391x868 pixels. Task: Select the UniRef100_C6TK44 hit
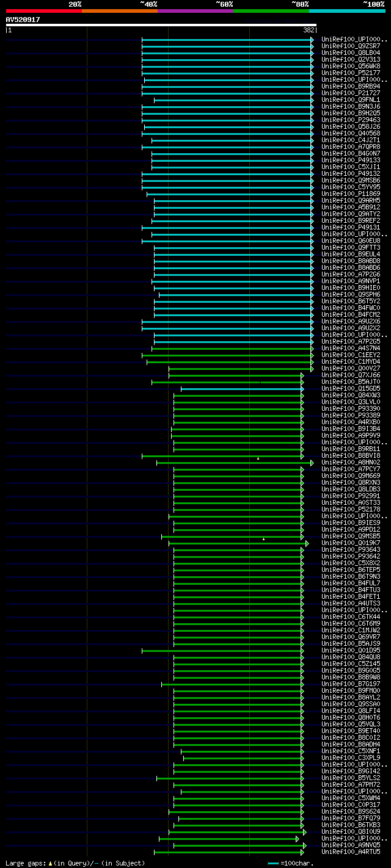tap(351, 617)
